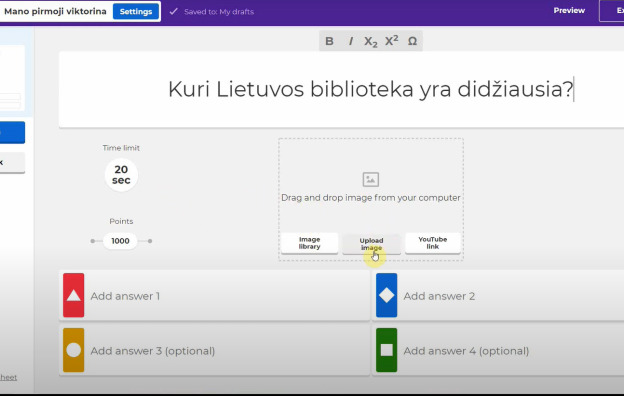Image resolution: width=624 pixels, height=396 pixels.
Task: Click the yellow circle answer icon
Action: (74, 350)
